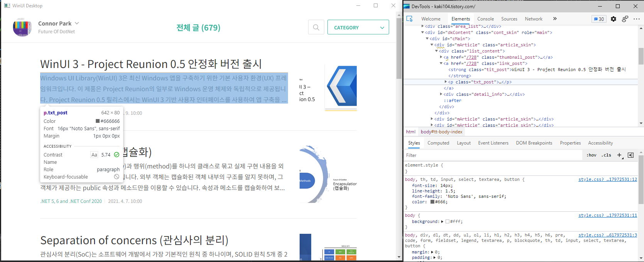Image resolution: width=644 pixels, height=262 pixels.
Task: Activate the DevTools inspect element picker
Action: coord(410,19)
